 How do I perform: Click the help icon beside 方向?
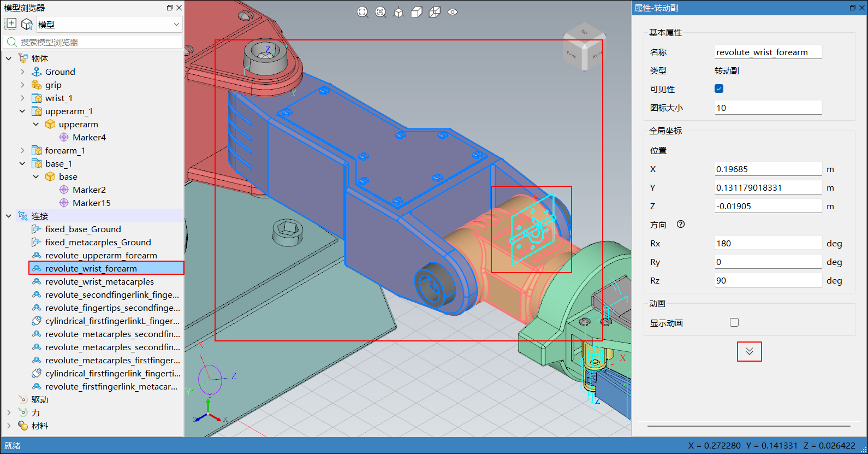(x=681, y=225)
